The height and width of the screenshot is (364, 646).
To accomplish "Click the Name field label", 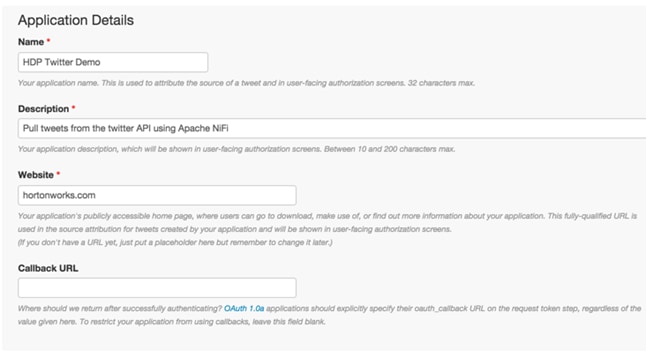I will click(x=31, y=42).
